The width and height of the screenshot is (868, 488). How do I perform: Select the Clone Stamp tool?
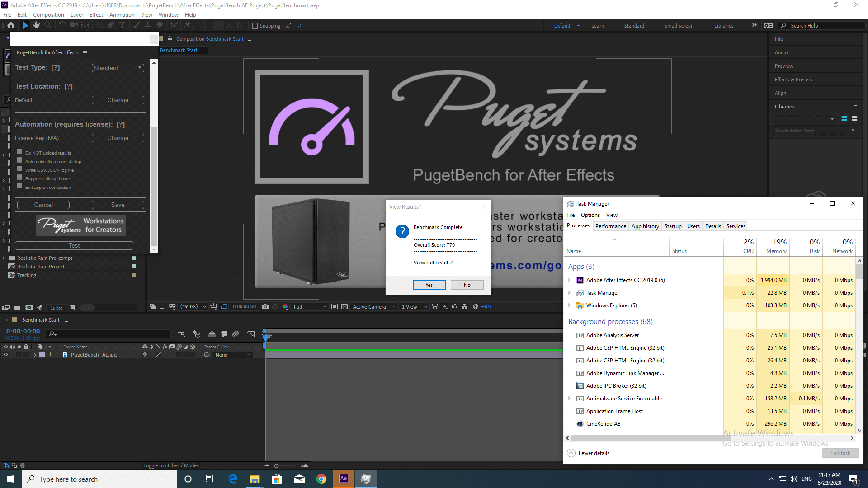[148, 25]
